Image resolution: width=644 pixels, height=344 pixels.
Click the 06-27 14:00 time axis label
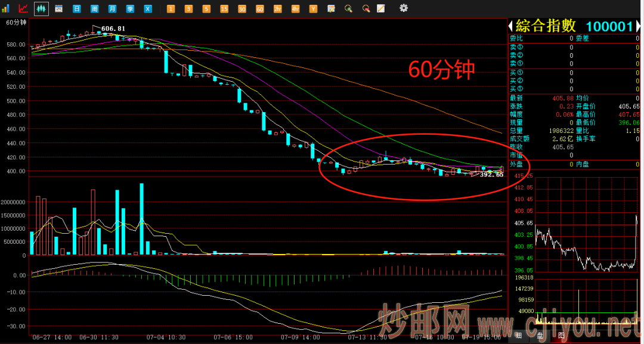point(52,337)
